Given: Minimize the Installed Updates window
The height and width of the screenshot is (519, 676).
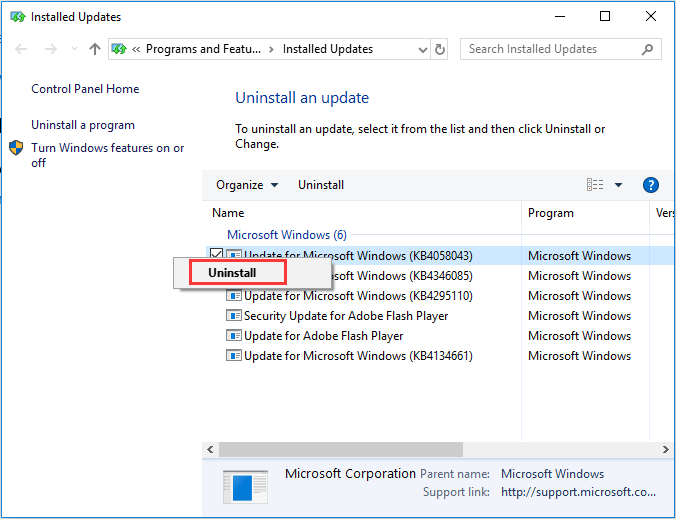Looking at the screenshot, I should coord(560,17).
